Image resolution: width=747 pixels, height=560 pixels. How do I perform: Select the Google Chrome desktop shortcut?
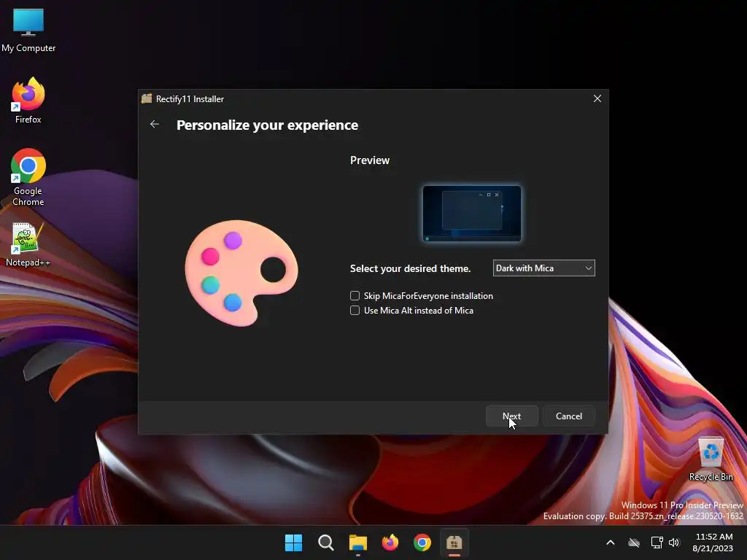click(28, 177)
